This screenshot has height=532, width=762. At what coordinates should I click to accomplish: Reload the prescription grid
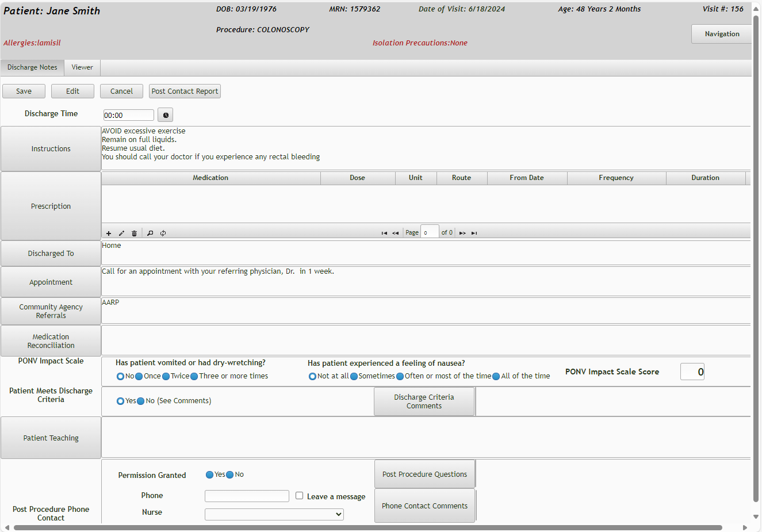(x=163, y=234)
